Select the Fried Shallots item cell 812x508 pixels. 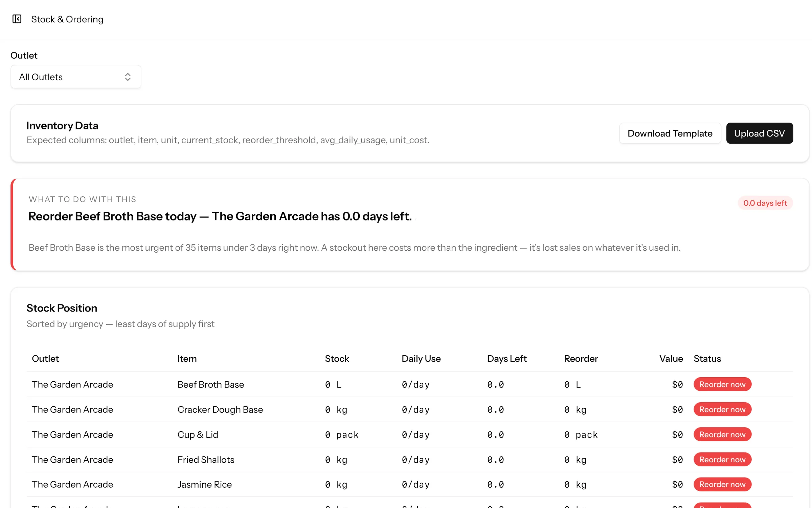[x=206, y=460]
